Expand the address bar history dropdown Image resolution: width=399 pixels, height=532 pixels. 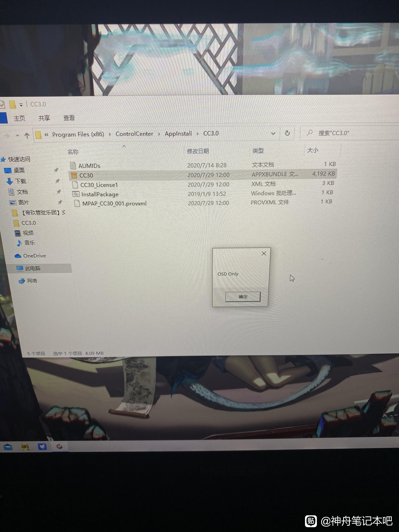click(273, 134)
